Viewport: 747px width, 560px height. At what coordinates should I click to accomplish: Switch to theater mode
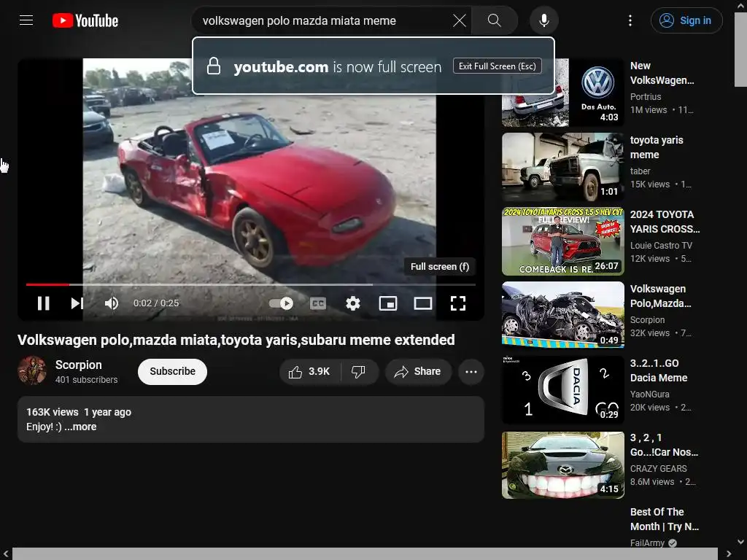(x=422, y=303)
